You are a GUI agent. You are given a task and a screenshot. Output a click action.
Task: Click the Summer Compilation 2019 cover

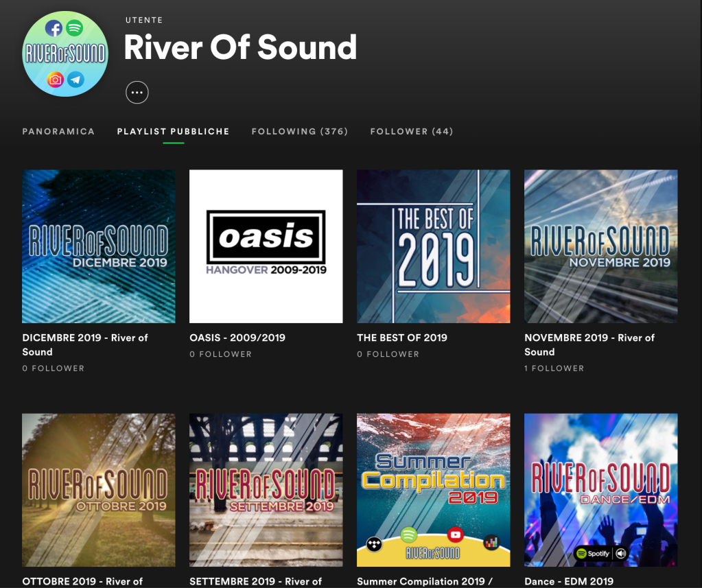433,490
